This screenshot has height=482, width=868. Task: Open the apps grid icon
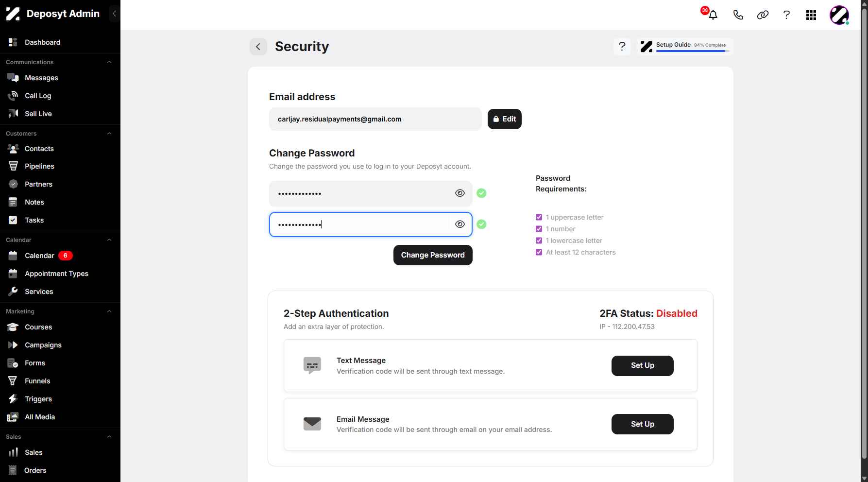click(811, 15)
